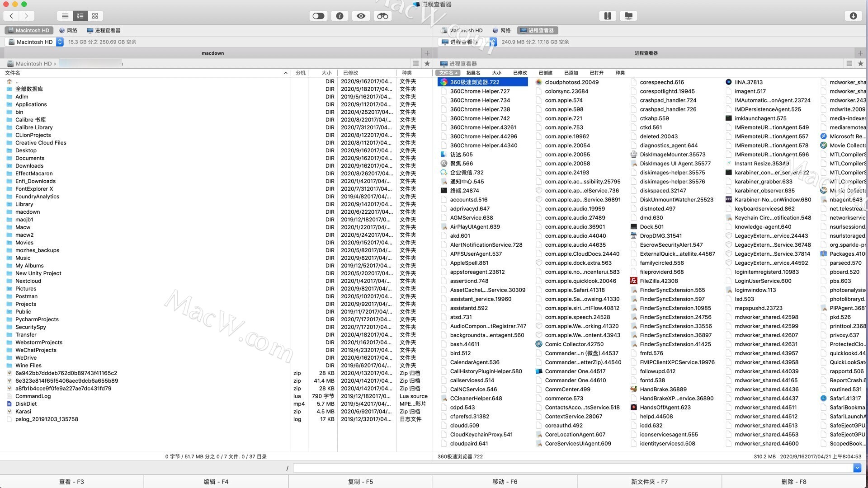Click 复制 - F5 button
The width and height of the screenshot is (868, 488).
pyautogui.click(x=361, y=482)
